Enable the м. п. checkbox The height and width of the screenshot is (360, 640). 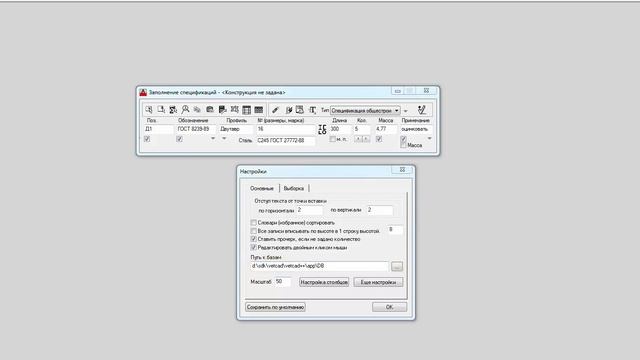point(332,139)
